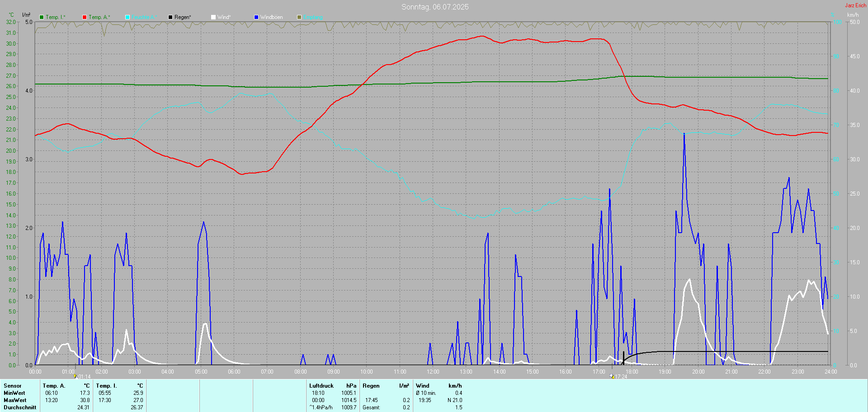Screen dimensions: 868x412
Task: Click the Jarz Erich link top right
Action: (x=856, y=5)
